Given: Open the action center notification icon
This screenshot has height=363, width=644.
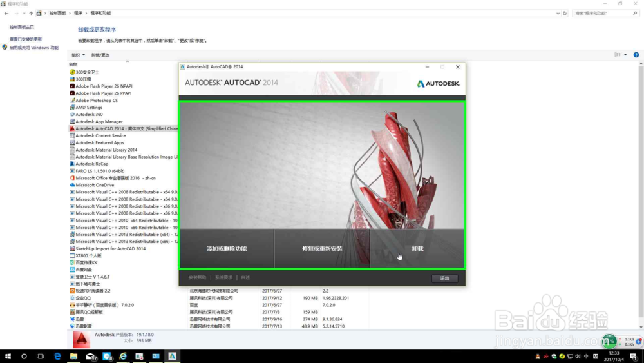Looking at the screenshot, I should coord(634,357).
